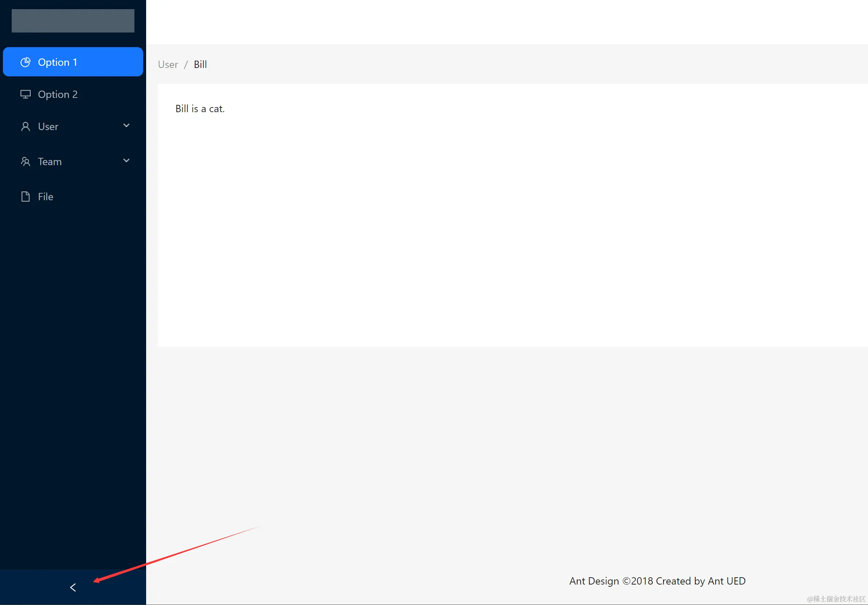This screenshot has height=605, width=868.
Task: Click the Bill breadcrumb item
Action: tap(200, 64)
